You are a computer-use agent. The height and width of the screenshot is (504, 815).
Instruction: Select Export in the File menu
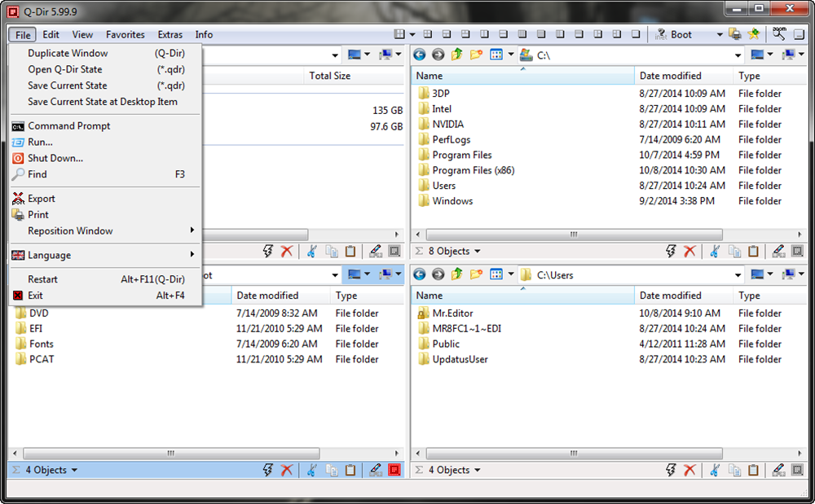coord(105,199)
